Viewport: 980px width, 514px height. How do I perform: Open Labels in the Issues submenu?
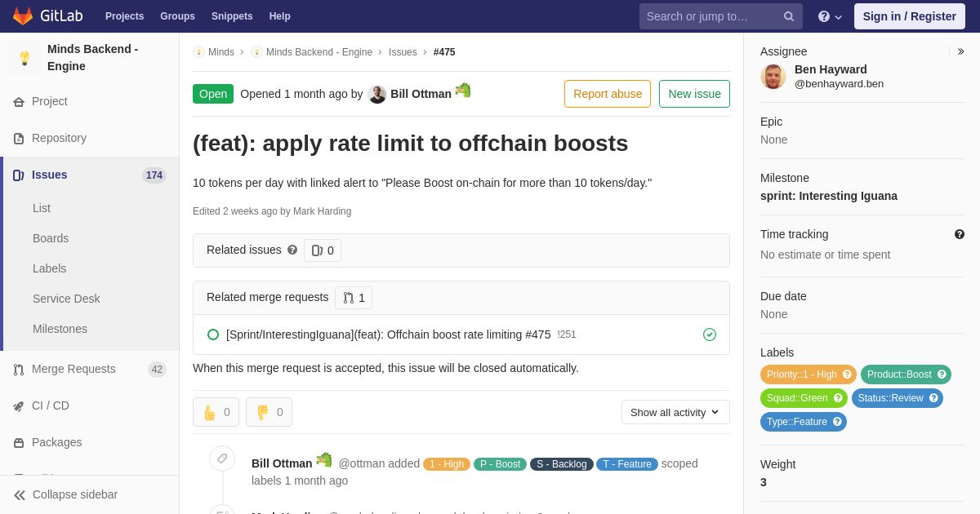point(49,268)
